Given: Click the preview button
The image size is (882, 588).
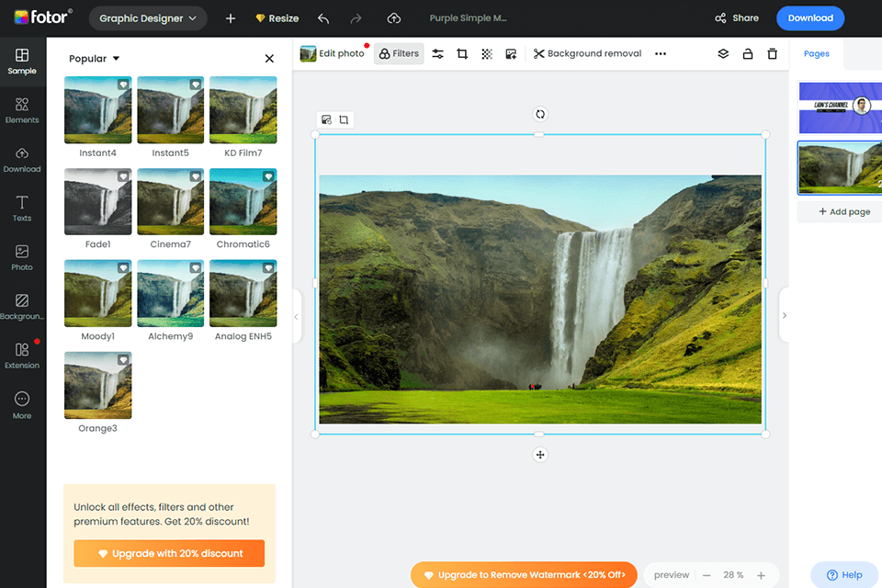Looking at the screenshot, I should [x=671, y=575].
